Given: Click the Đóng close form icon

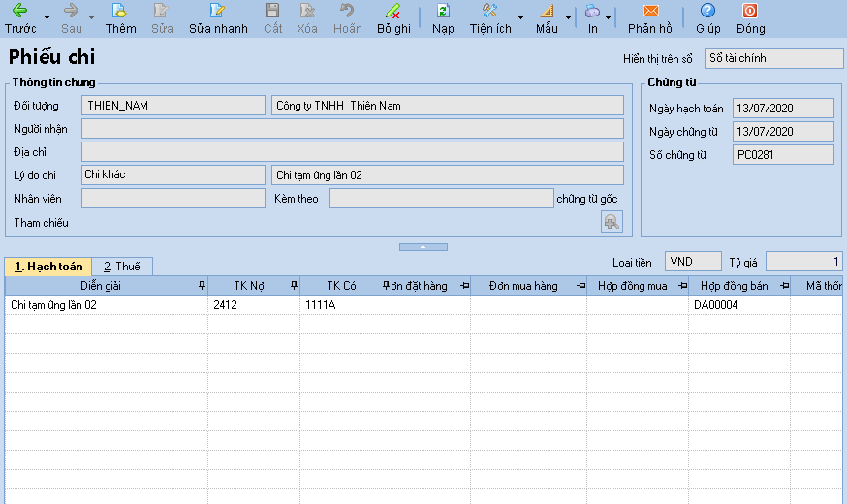Looking at the screenshot, I should click(x=750, y=11).
